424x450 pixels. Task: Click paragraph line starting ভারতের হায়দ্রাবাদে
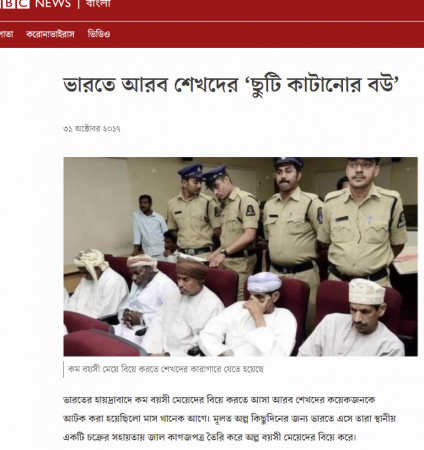click(219, 400)
